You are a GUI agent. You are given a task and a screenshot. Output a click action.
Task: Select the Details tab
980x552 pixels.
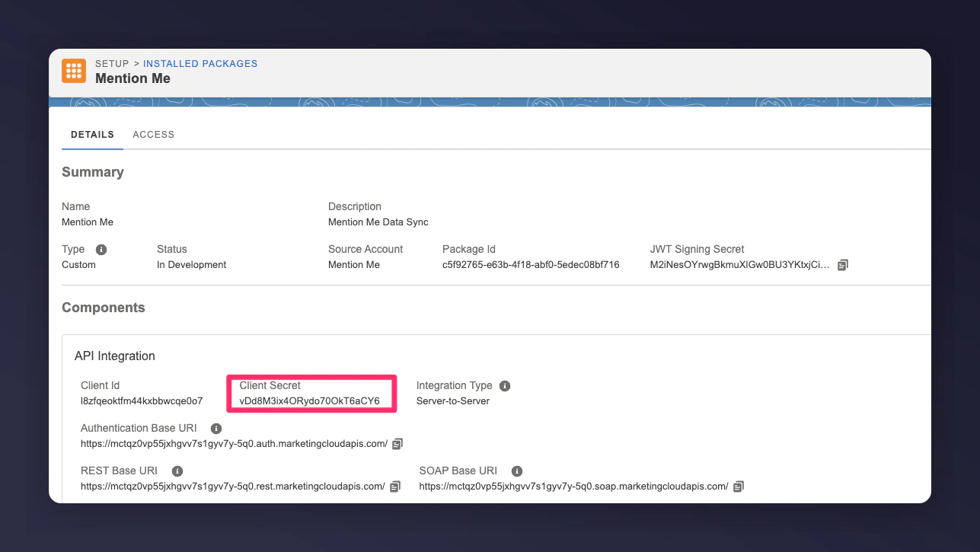(x=92, y=135)
